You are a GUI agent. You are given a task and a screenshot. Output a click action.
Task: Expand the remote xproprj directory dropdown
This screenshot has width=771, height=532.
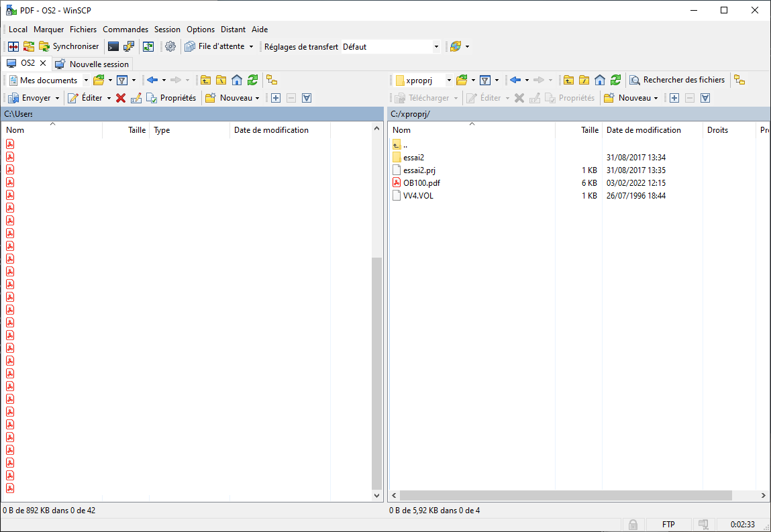click(449, 81)
